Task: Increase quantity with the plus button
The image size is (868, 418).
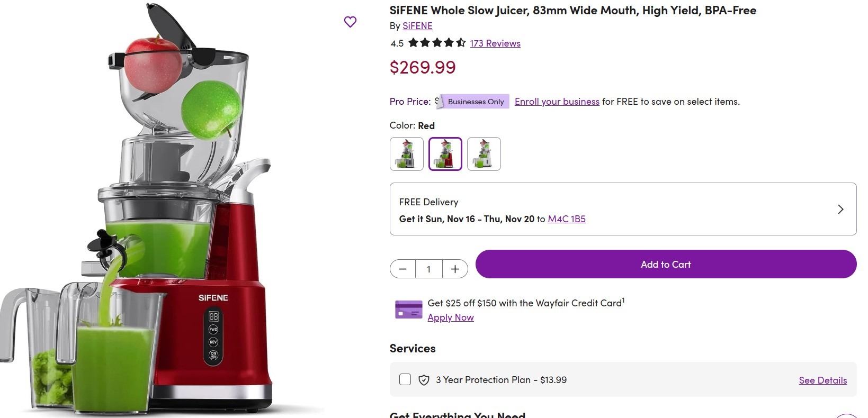Action: [455, 269]
